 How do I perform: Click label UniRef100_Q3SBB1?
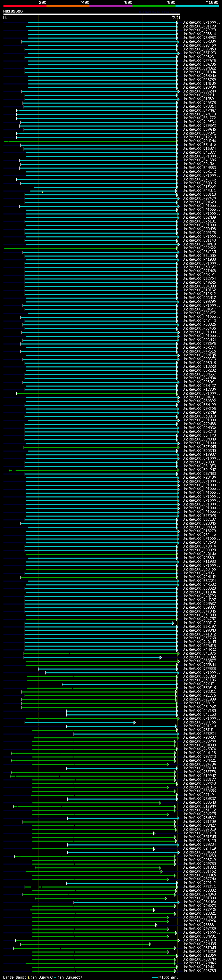point(199,925)
